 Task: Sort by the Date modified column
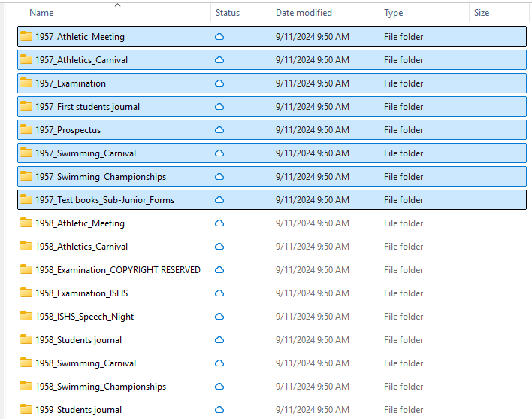pos(304,13)
